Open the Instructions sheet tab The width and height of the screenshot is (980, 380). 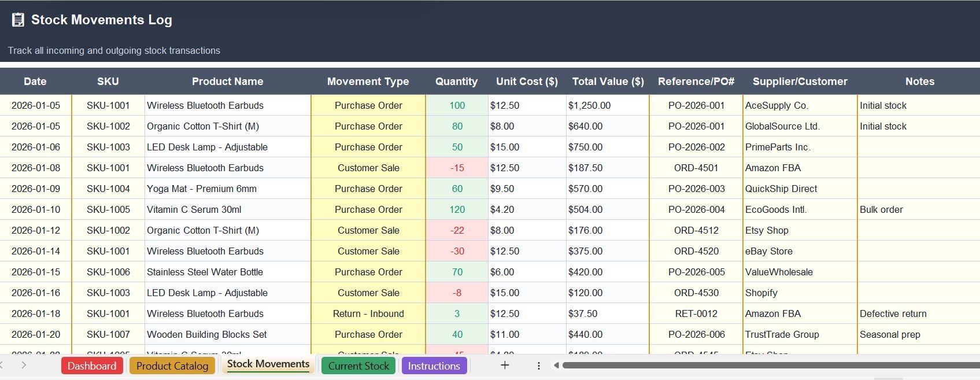[x=434, y=366]
